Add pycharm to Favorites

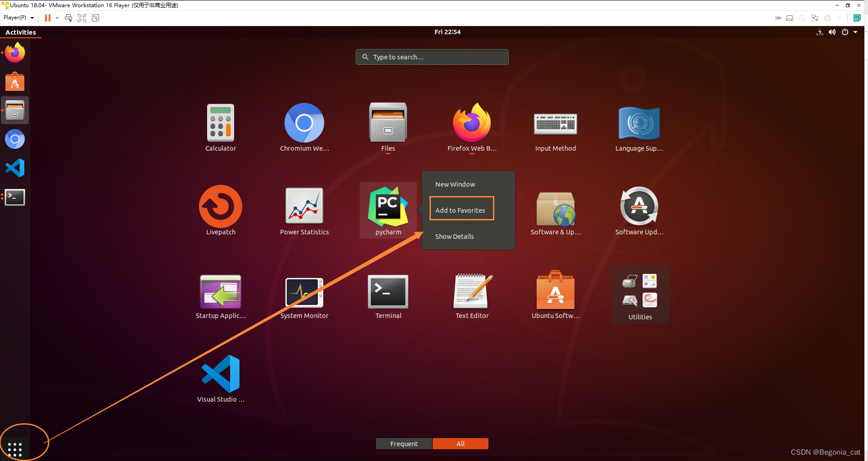[x=461, y=210]
